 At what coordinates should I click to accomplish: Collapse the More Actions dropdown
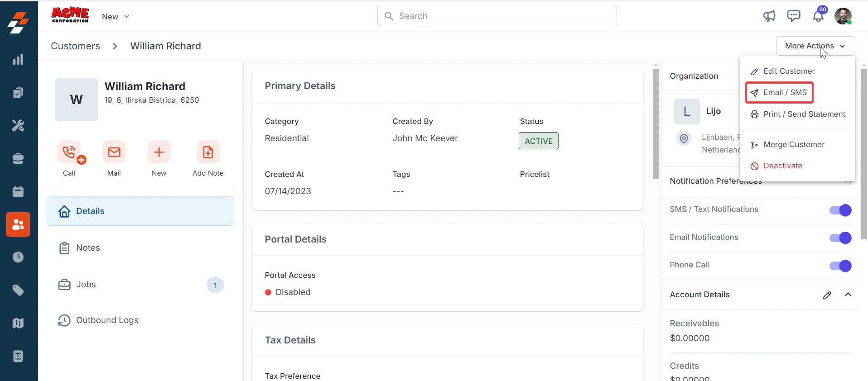tap(815, 46)
